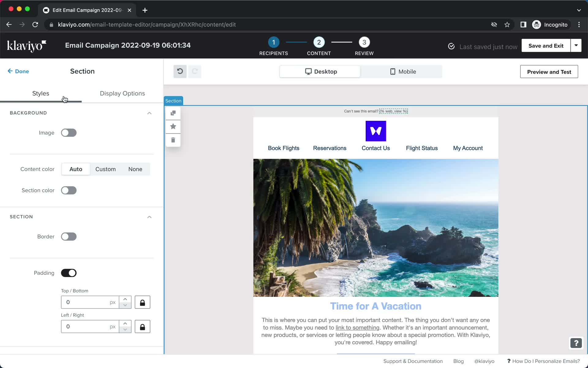The width and height of the screenshot is (588, 368).
Task: Open Save and Exit dropdown arrow
Action: pyautogui.click(x=576, y=45)
